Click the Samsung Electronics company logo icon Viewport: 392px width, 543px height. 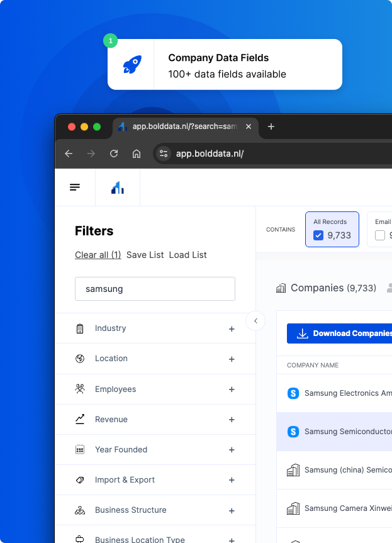(293, 393)
